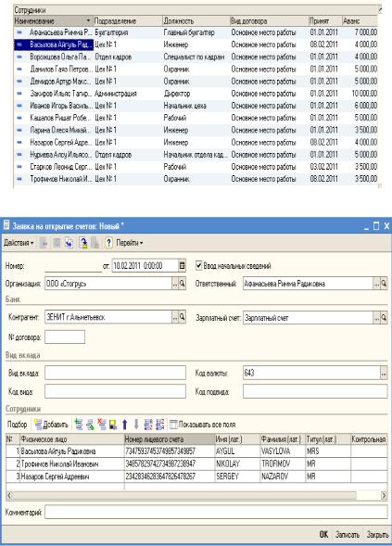Click the Подразделение column header
392x546 pixels.
tap(128, 21)
